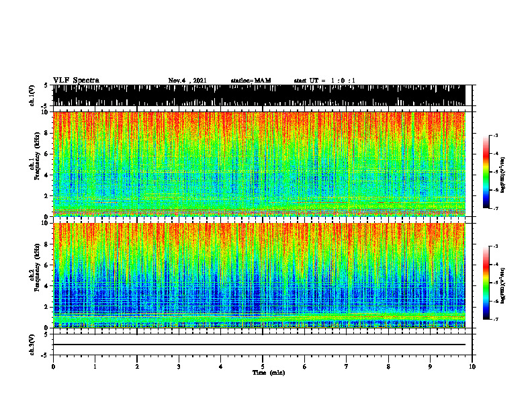Click the "VLF Spectra" plot title

click(x=76, y=81)
